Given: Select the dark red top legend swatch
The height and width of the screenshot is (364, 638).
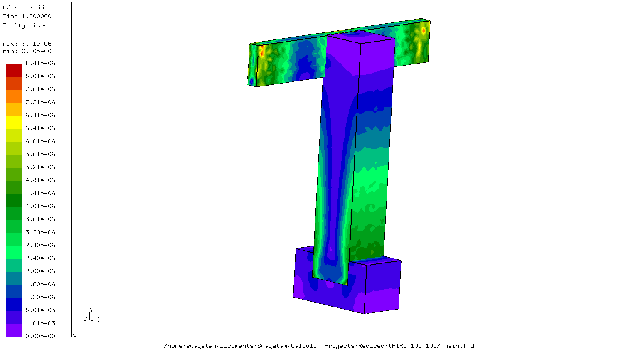Looking at the screenshot, I should click(14, 70).
